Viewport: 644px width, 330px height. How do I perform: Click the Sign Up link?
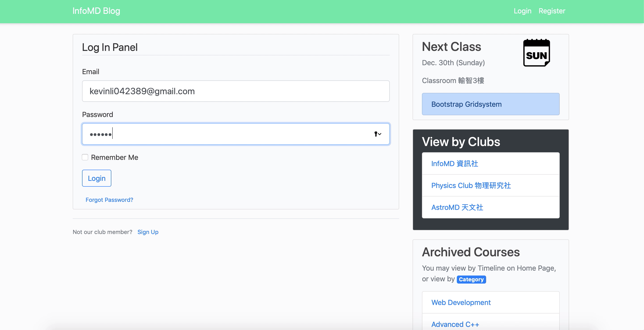(x=148, y=232)
